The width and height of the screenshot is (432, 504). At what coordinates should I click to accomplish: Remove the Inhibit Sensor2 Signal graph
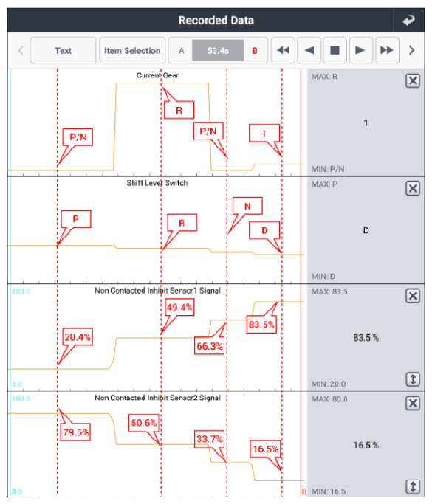tap(413, 403)
